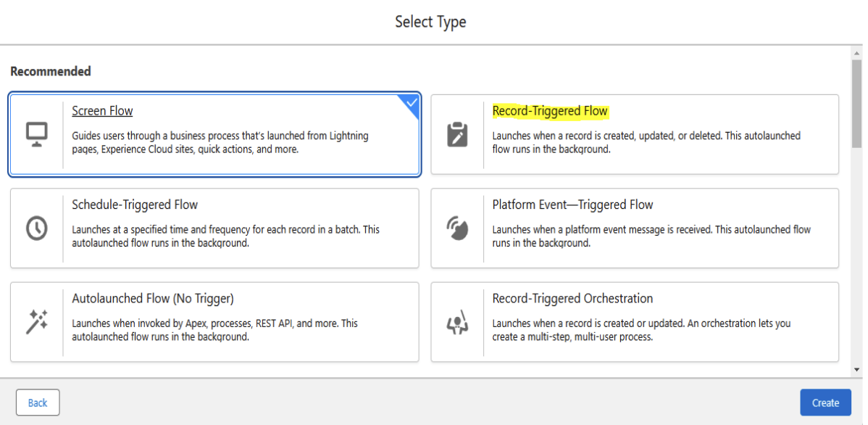
Task: Click the blue checkmark on Screen Flow
Action: point(410,102)
